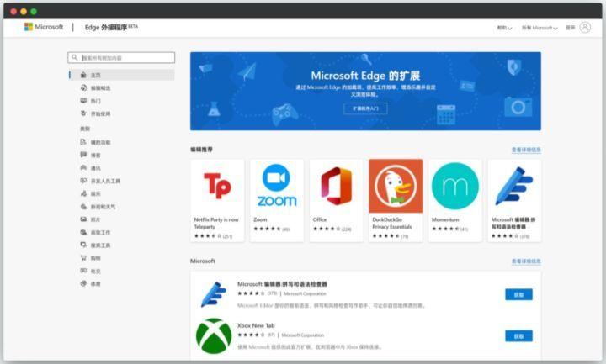Select the DuckDuckGo Privacy Essentials tile
This screenshot has width=606, height=364.
click(396, 201)
